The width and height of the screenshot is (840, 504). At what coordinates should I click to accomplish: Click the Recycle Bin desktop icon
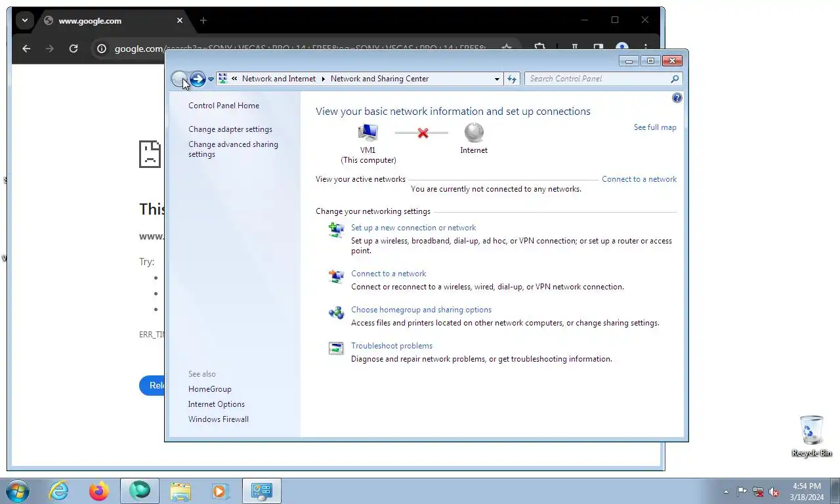tap(812, 436)
